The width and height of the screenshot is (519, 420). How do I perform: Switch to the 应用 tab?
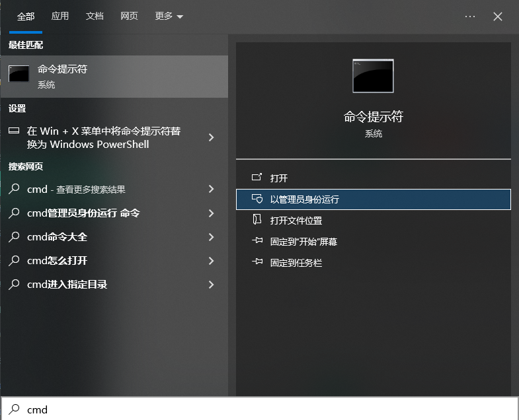(60, 17)
